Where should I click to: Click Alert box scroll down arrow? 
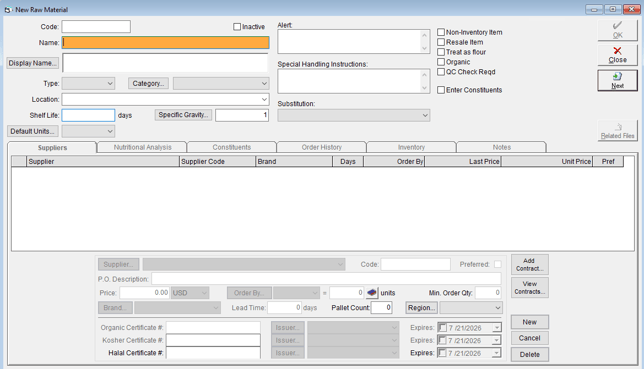coord(425,48)
